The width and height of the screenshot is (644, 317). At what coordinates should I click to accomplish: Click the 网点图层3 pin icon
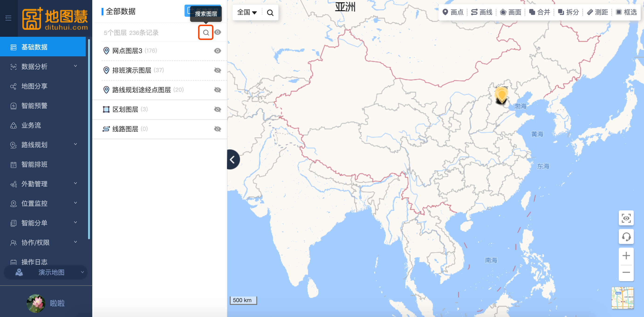pyautogui.click(x=106, y=51)
